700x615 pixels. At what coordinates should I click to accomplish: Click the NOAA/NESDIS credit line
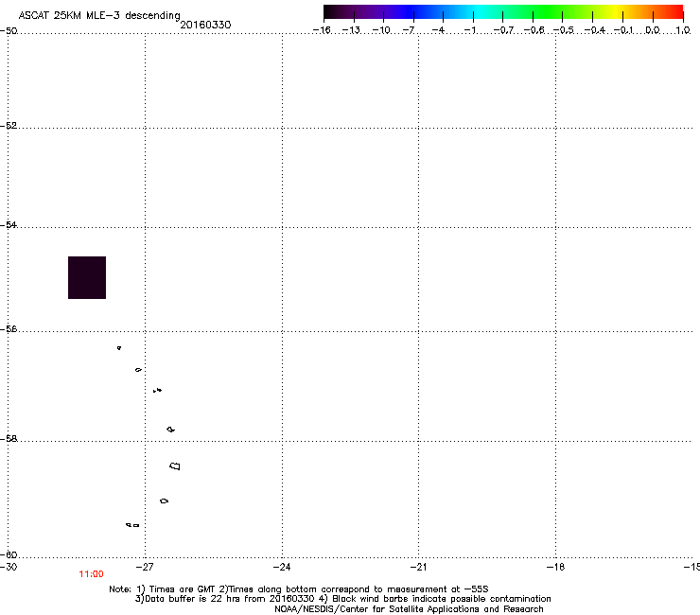point(409,609)
